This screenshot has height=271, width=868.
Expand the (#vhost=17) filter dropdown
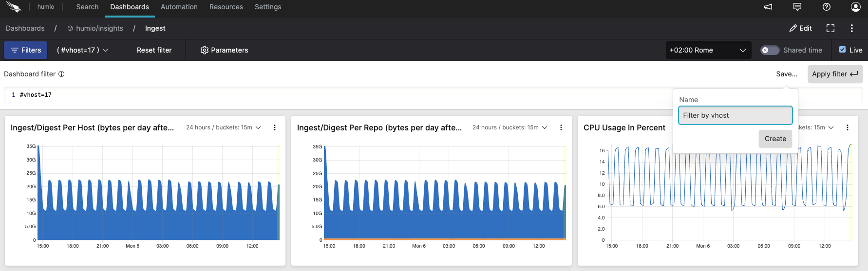click(x=82, y=50)
